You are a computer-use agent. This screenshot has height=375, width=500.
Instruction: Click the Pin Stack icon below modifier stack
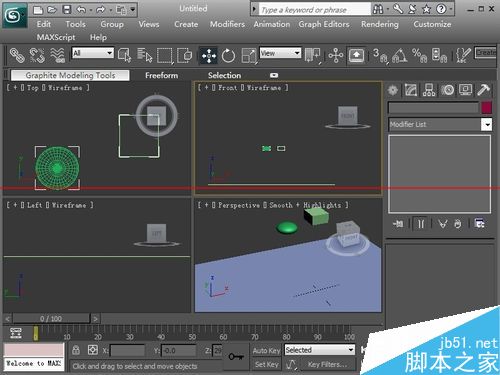tap(398, 224)
